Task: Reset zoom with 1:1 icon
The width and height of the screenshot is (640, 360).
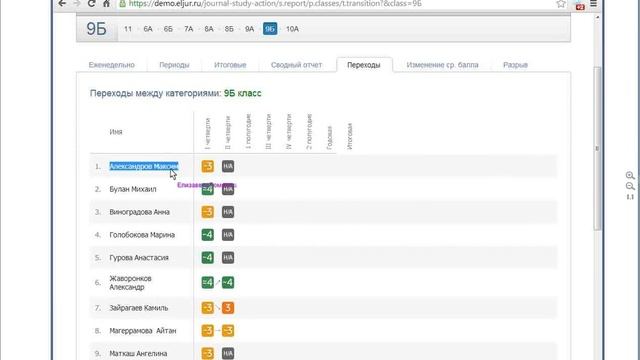Action: [x=630, y=197]
